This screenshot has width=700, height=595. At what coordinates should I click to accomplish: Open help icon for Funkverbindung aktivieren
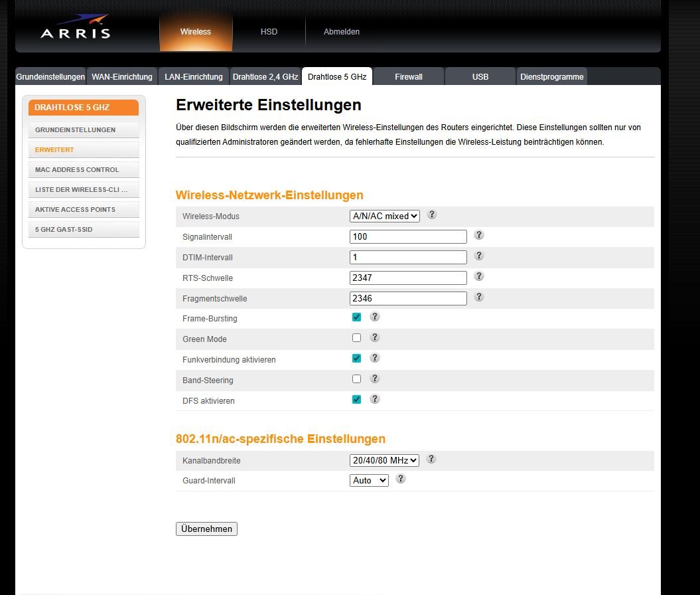[375, 358]
